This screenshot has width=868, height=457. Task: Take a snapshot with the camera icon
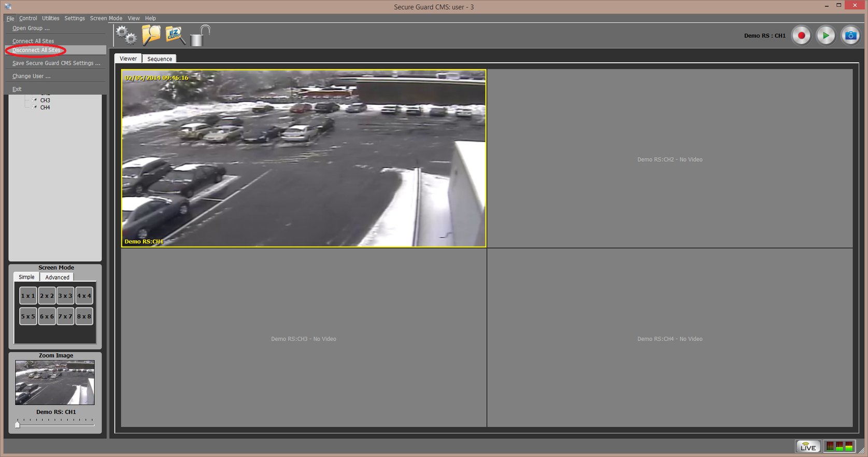tap(850, 36)
